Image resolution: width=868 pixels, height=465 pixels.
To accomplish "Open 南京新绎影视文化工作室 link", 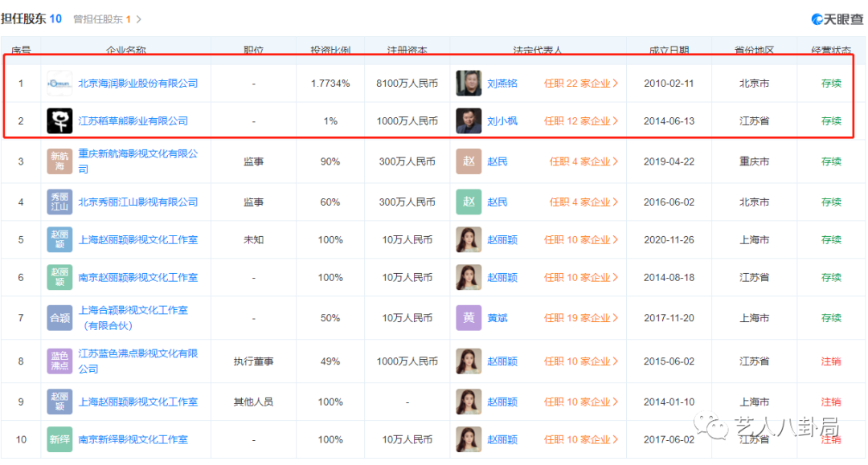I will coord(133,439).
